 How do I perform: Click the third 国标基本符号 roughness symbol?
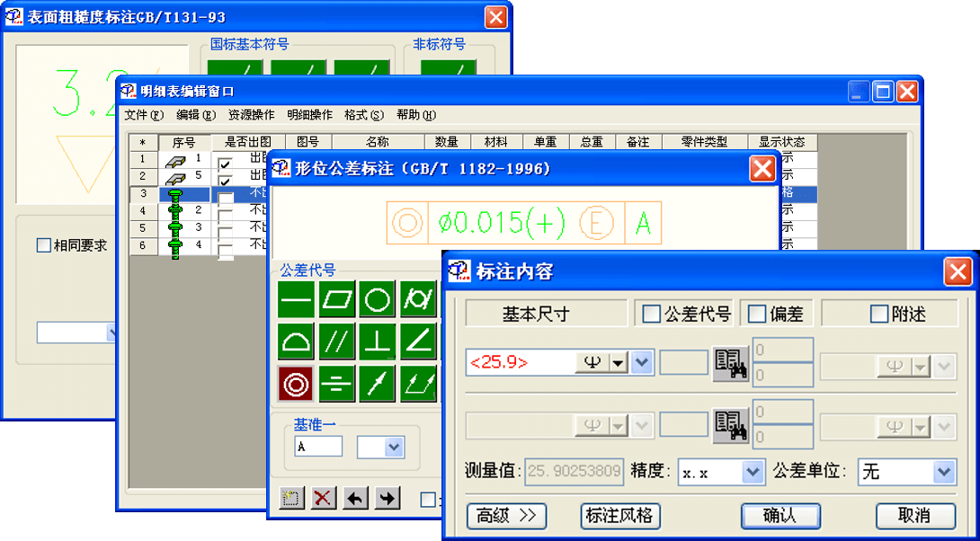click(x=361, y=67)
